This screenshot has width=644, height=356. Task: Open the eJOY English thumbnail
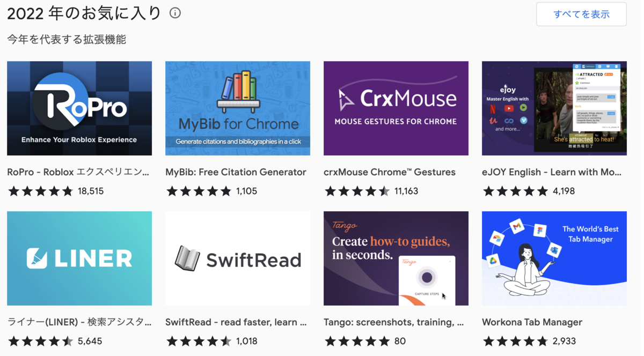(554, 108)
